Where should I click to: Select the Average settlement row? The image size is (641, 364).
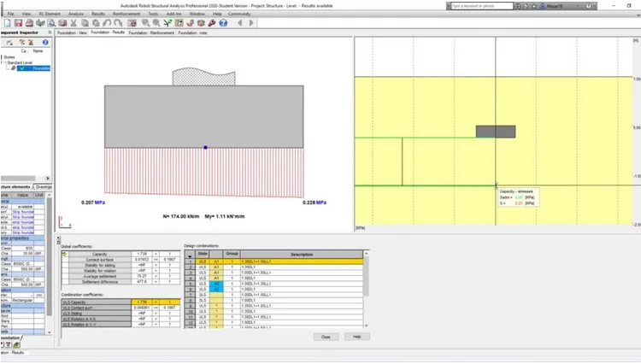click(121, 276)
